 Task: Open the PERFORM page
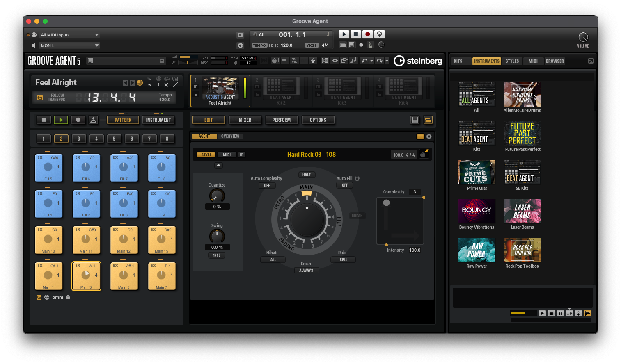(x=282, y=120)
